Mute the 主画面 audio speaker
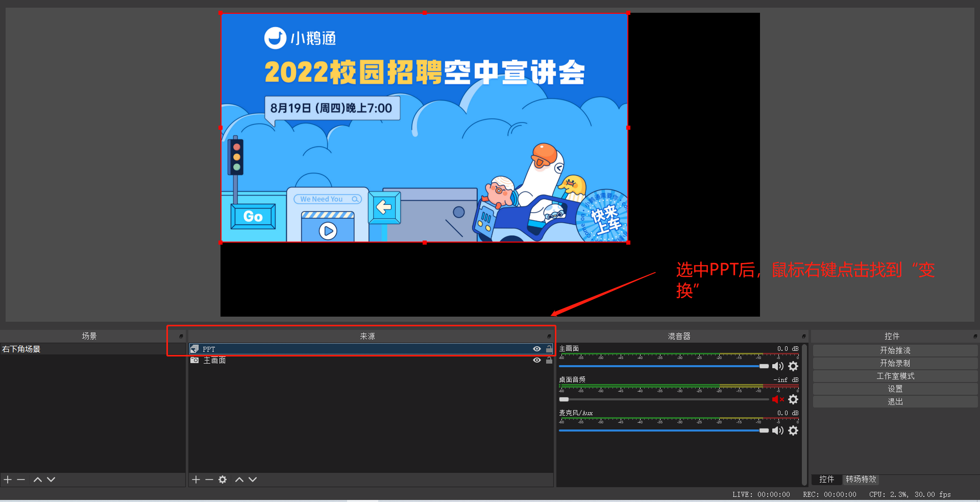The width and height of the screenshot is (980, 502). click(778, 366)
